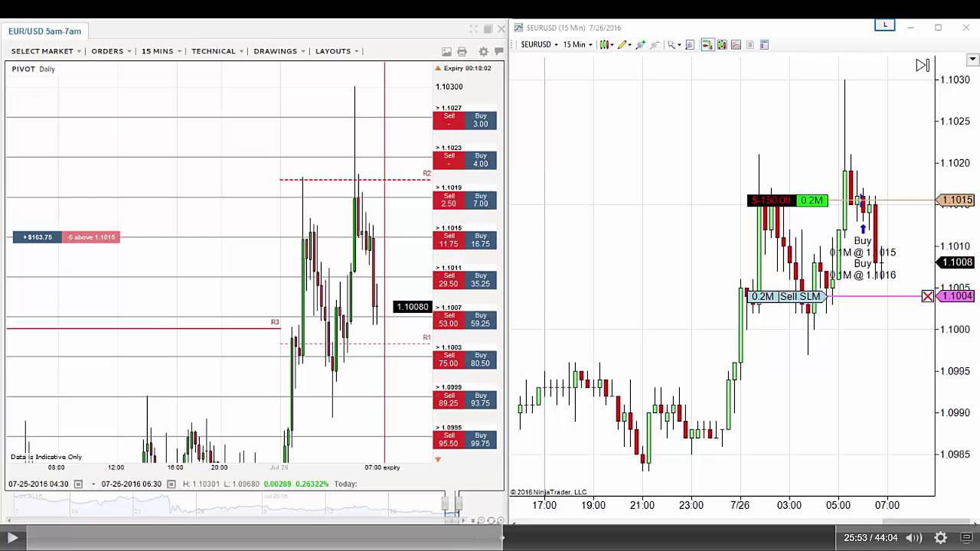Image resolution: width=980 pixels, height=551 pixels.
Task: Mute video with the volume icon
Action: click(914, 538)
